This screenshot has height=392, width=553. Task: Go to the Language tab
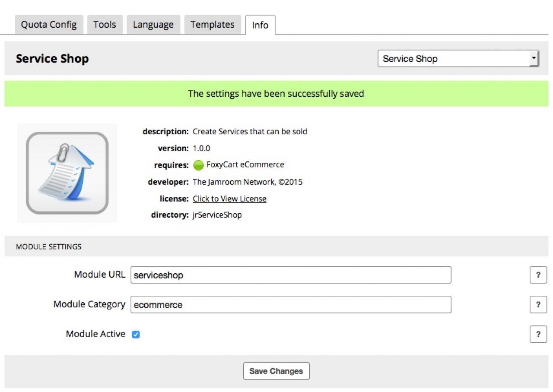coord(153,25)
